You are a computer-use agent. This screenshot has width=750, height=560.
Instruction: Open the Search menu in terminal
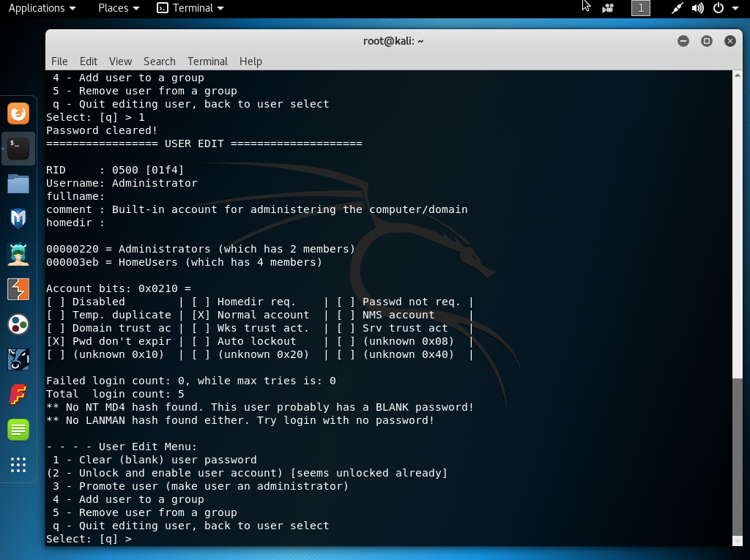click(159, 61)
